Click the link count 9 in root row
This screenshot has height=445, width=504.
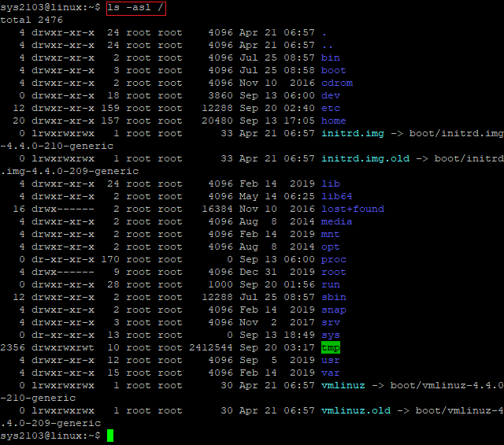[117, 272]
